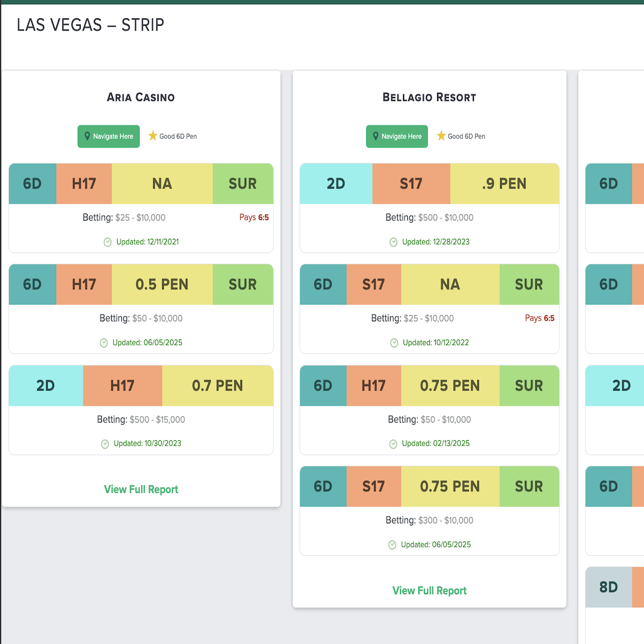Click check icon next to Aria Updated: 06/05/2025

point(104,343)
